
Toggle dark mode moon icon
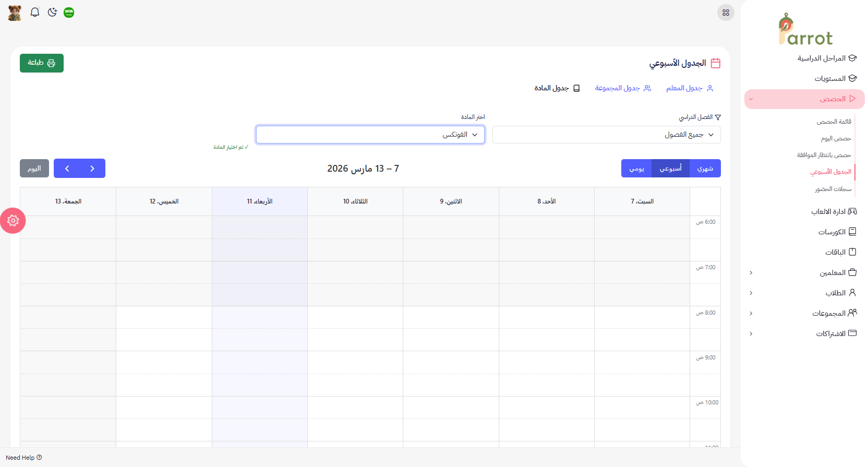(x=52, y=13)
